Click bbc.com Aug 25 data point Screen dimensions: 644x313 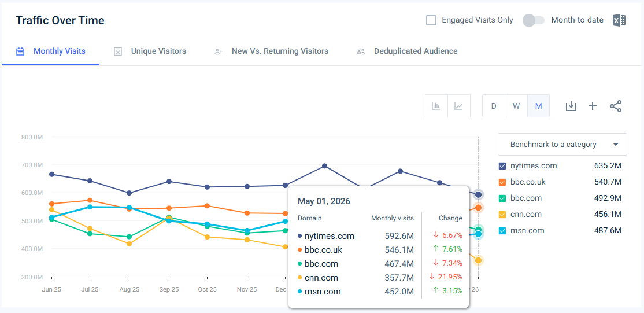pyautogui.click(x=129, y=237)
